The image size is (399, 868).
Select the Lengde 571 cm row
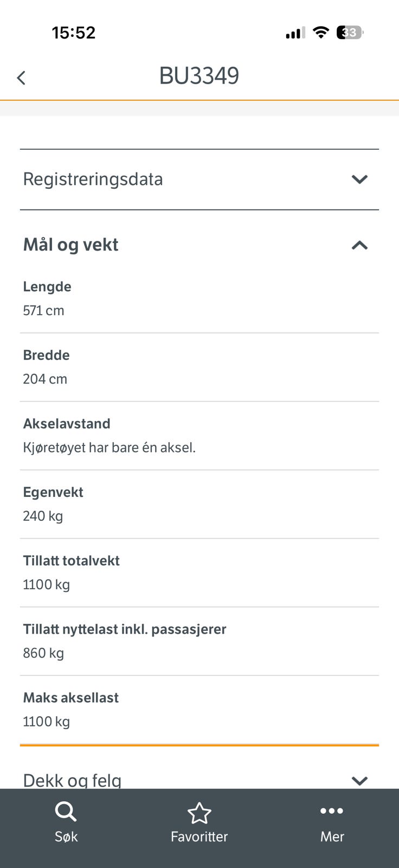[200, 299]
